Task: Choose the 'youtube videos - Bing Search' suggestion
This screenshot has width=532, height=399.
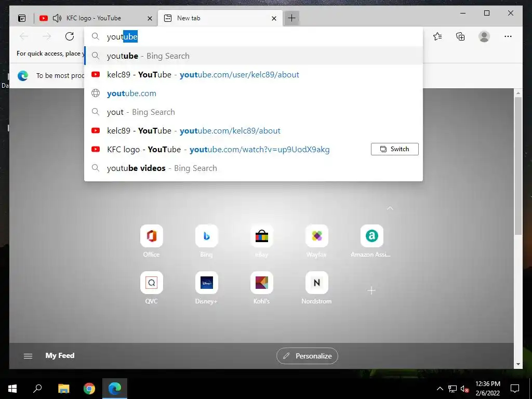Action: (254, 168)
